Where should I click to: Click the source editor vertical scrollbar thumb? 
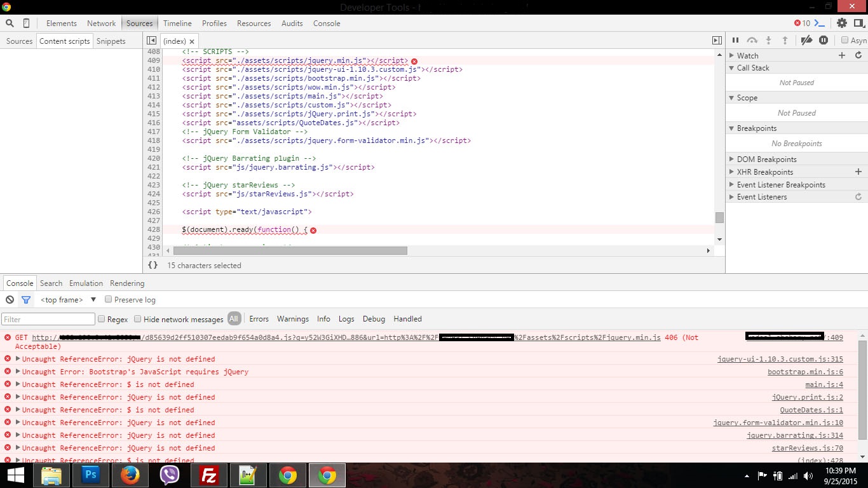[719, 217]
